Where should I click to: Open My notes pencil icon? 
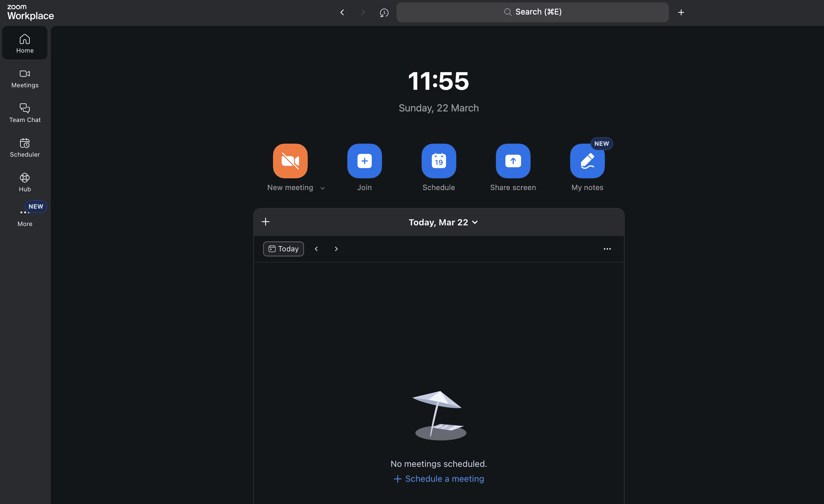pos(587,161)
